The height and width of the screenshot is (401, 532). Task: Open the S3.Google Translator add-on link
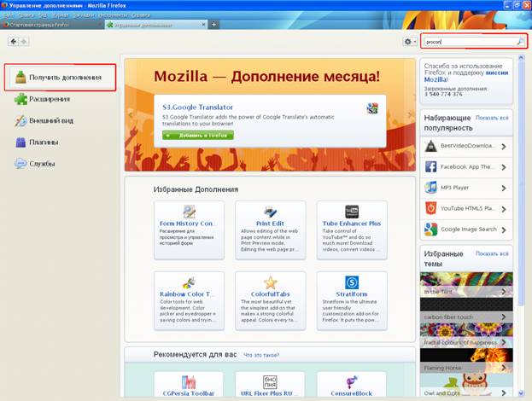click(x=197, y=108)
